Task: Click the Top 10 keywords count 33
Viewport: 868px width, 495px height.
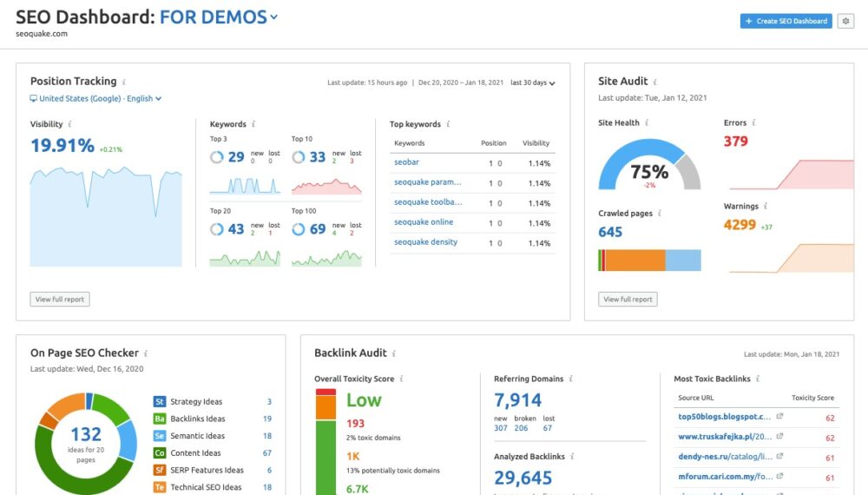Action: (x=317, y=157)
